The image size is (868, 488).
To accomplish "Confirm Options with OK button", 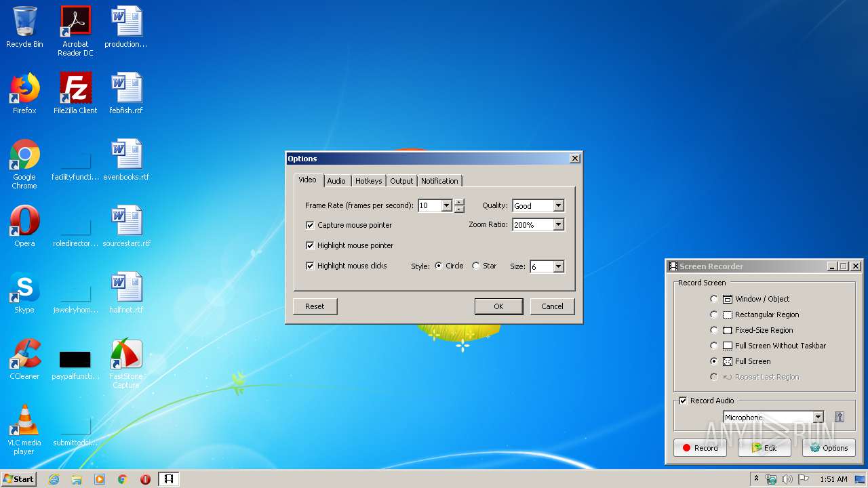I will (x=498, y=306).
